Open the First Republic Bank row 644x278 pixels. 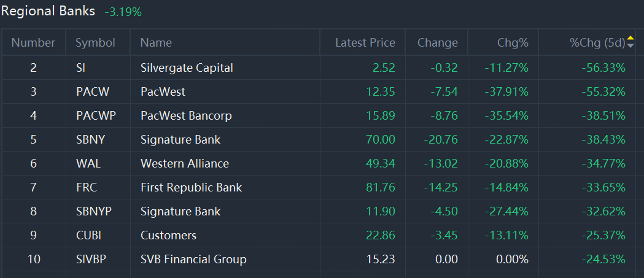[318, 187]
